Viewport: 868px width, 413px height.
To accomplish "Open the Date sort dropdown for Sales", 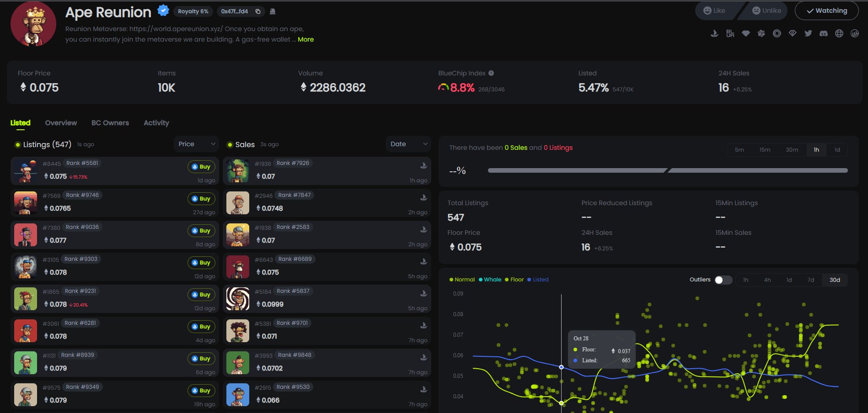I will [x=408, y=144].
